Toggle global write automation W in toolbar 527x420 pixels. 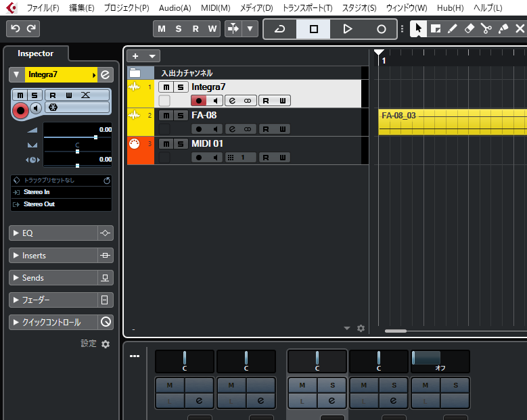pos(212,29)
